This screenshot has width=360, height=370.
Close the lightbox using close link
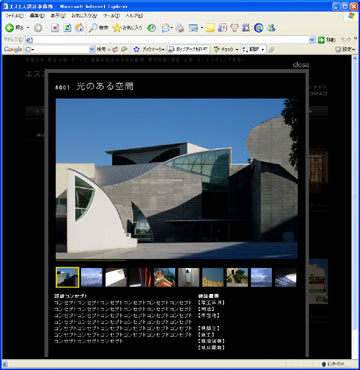click(x=301, y=65)
